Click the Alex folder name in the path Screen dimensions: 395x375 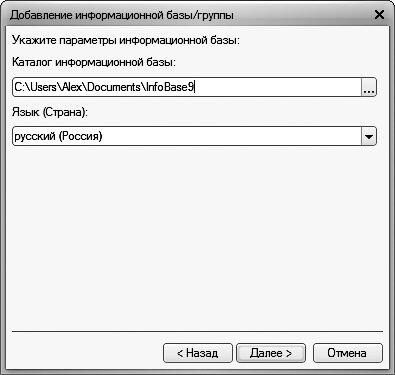coord(72,87)
